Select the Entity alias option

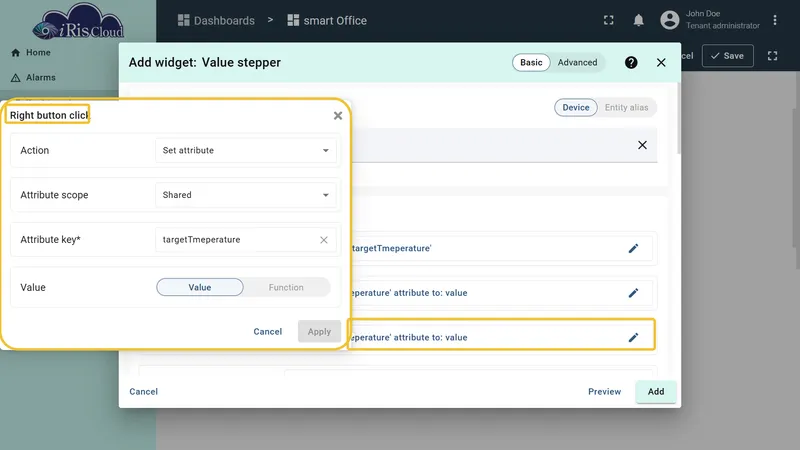(627, 107)
